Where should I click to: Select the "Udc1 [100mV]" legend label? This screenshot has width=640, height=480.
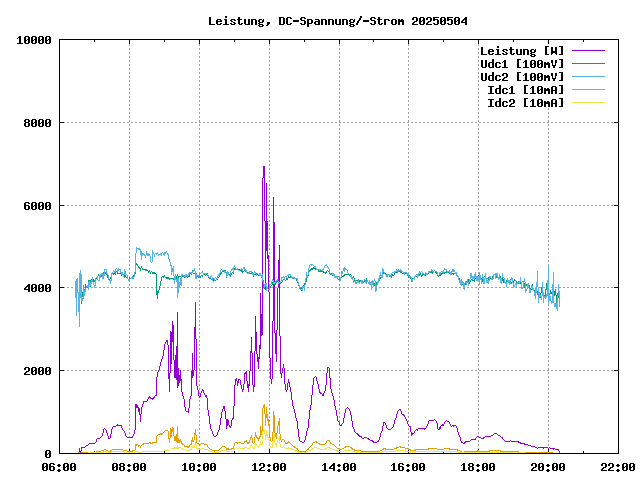click(521, 64)
